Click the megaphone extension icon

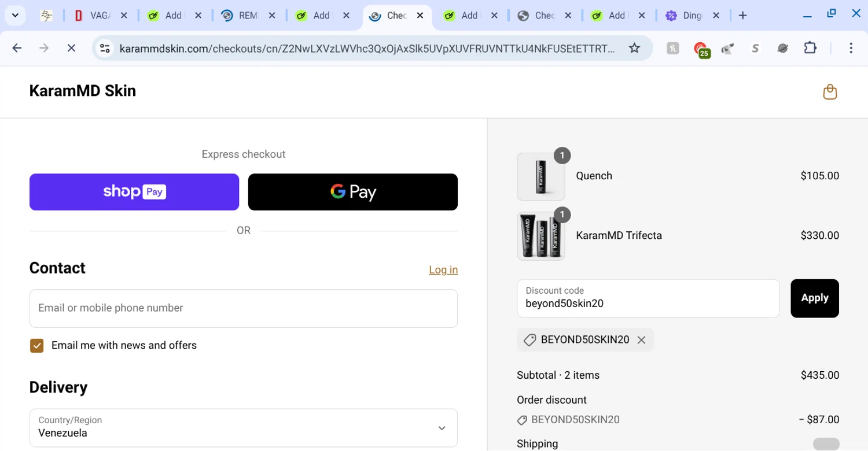tap(728, 49)
